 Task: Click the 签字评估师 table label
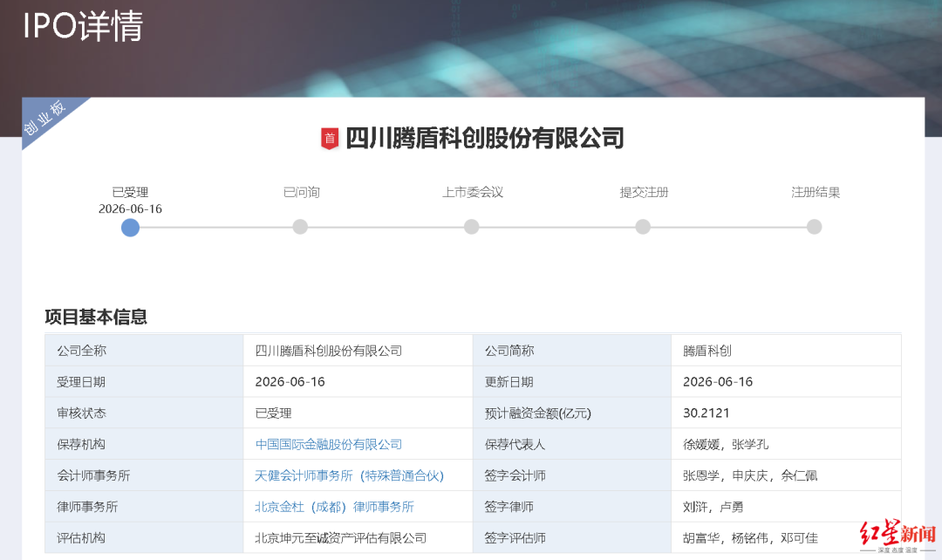click(515, 538)
